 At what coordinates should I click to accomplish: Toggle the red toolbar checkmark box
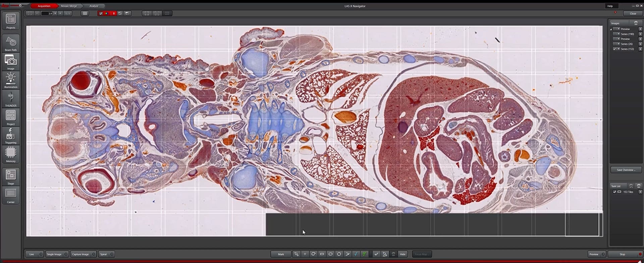[x=101, y=13]
